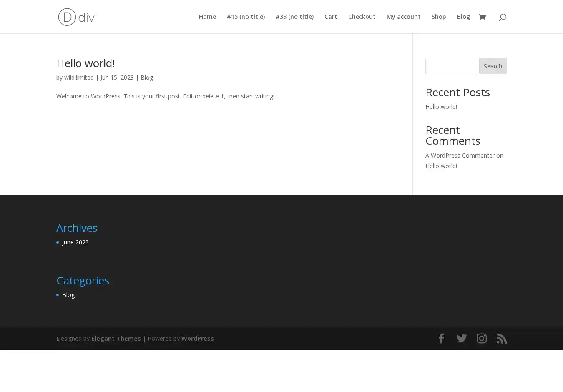Open the Checkout menu item
Image resolution: width=563 pixels, height=392 pixels.
[362, 17]
